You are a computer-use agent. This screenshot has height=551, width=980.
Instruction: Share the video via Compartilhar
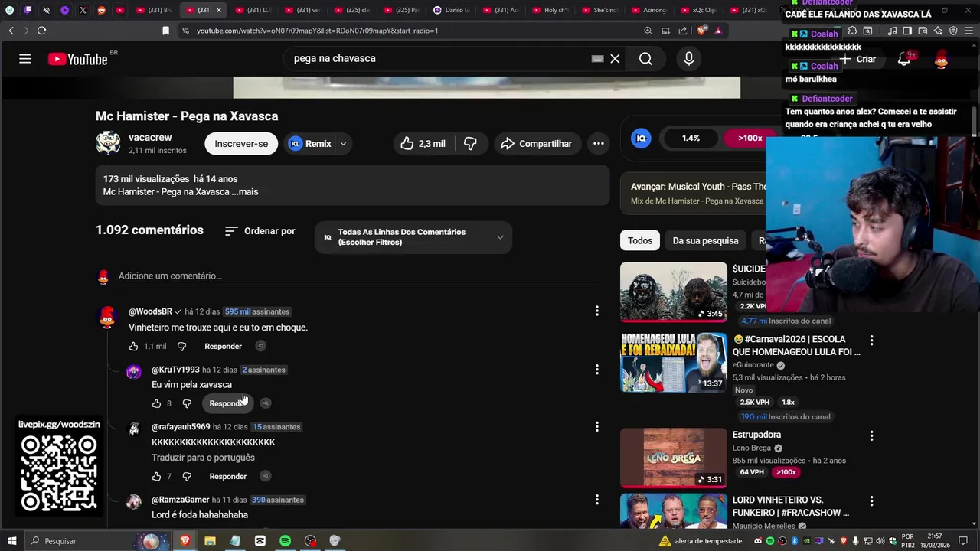tap(536, 143)
